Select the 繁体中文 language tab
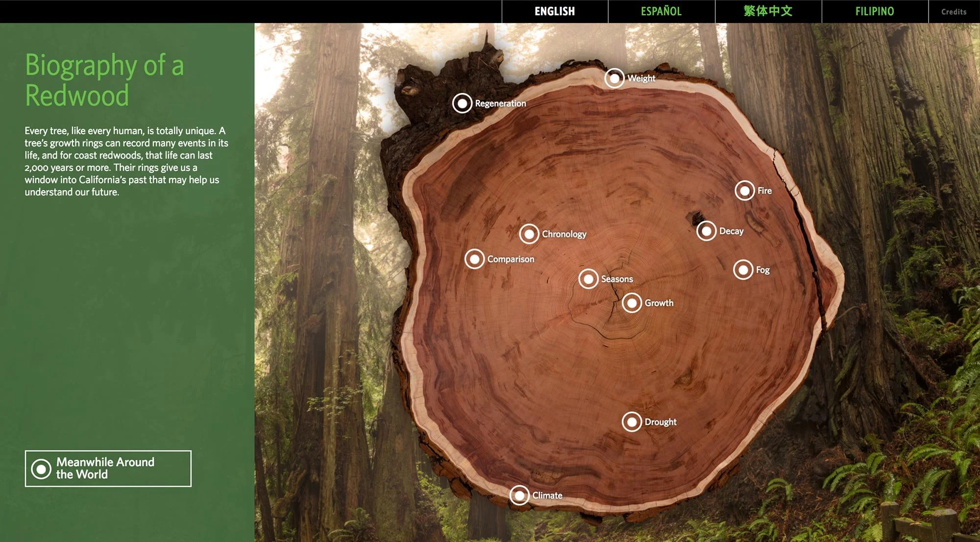980x542 pixels. click(x=768, y=11)
